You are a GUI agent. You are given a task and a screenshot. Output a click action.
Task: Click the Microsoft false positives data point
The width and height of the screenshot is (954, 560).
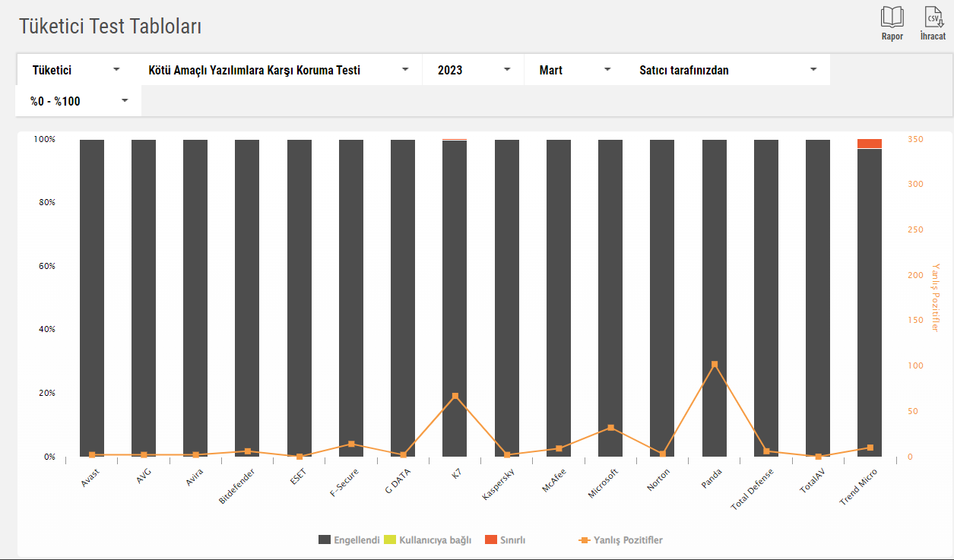(610, 428)
